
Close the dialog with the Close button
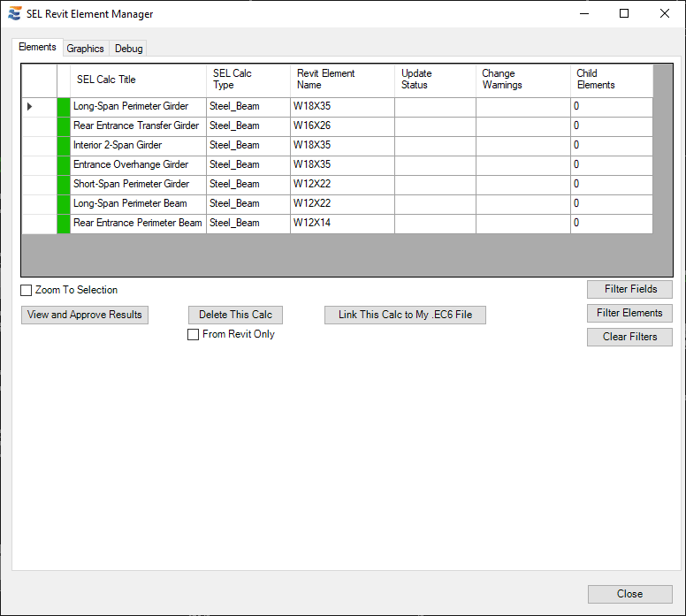[629, 594]
